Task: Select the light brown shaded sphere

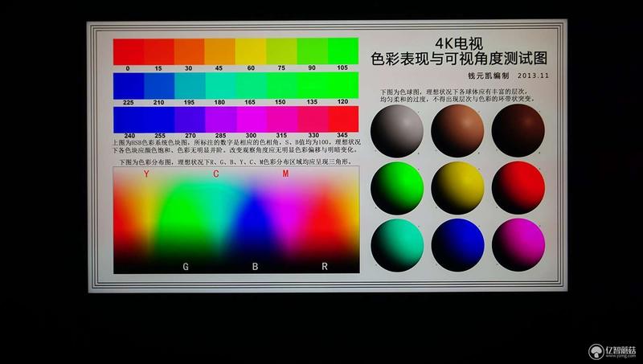Action: [457, 131]
